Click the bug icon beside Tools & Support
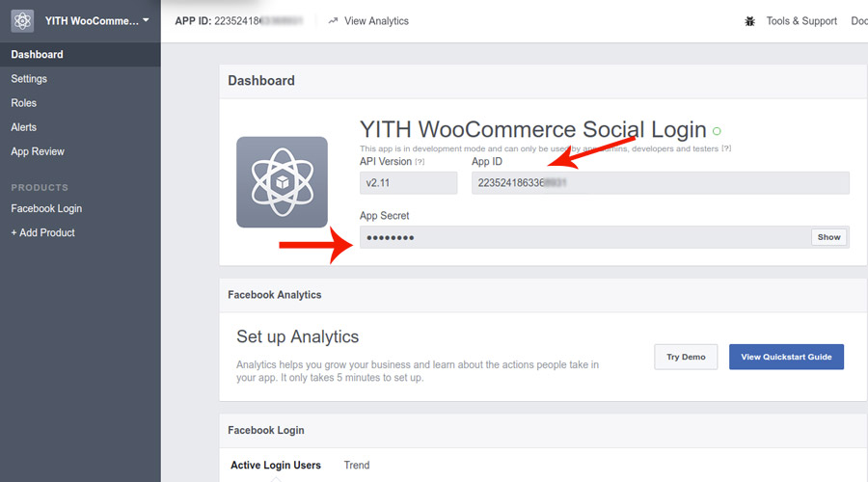The image size is (868, 482). point(749,21)
